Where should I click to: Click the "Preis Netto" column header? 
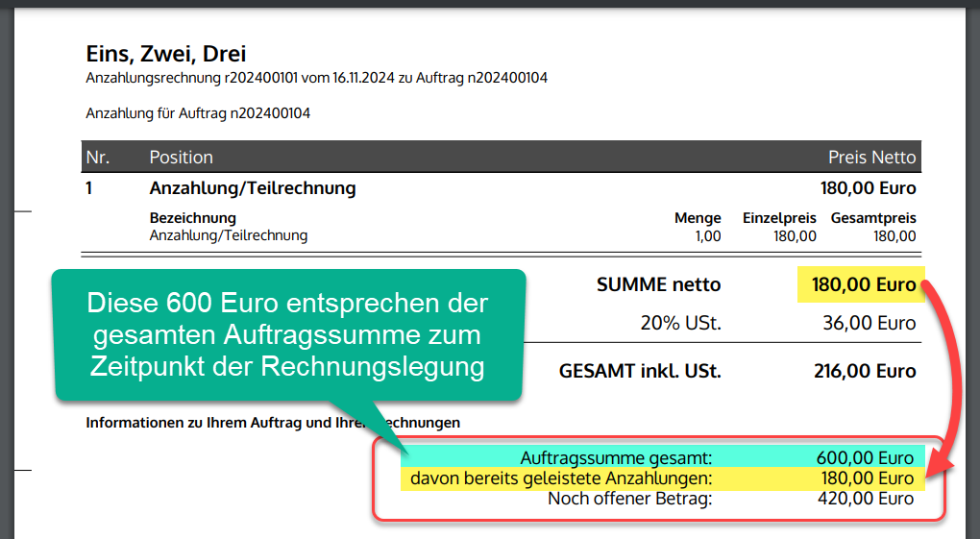click(x=871, y=157)
